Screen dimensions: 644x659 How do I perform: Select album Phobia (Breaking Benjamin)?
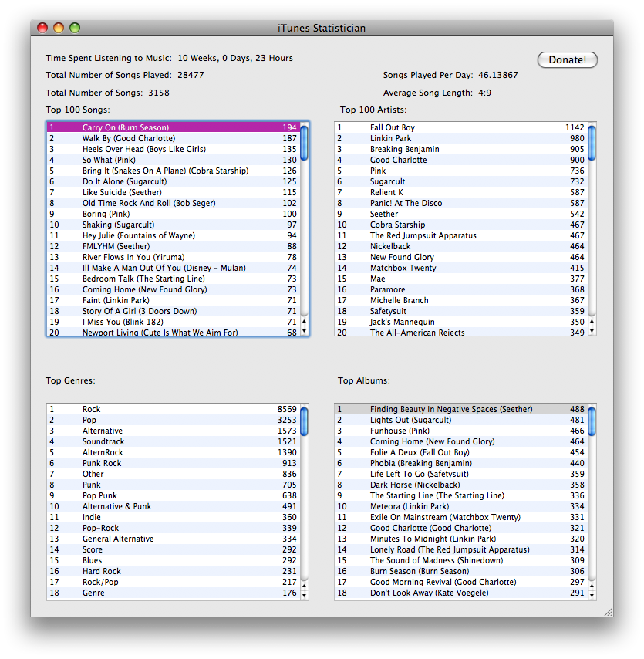[461, 463]
